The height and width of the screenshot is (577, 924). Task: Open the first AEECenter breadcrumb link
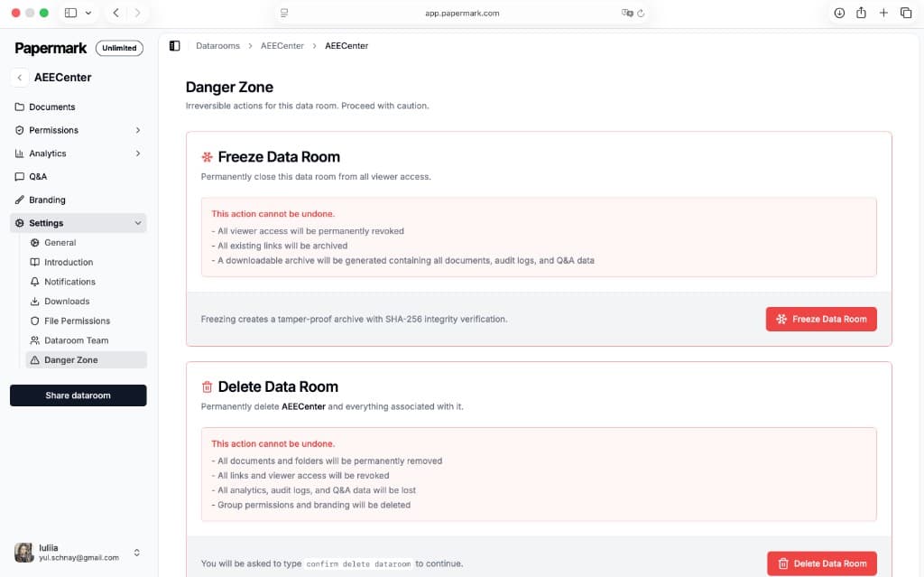[x=282, y=46]
